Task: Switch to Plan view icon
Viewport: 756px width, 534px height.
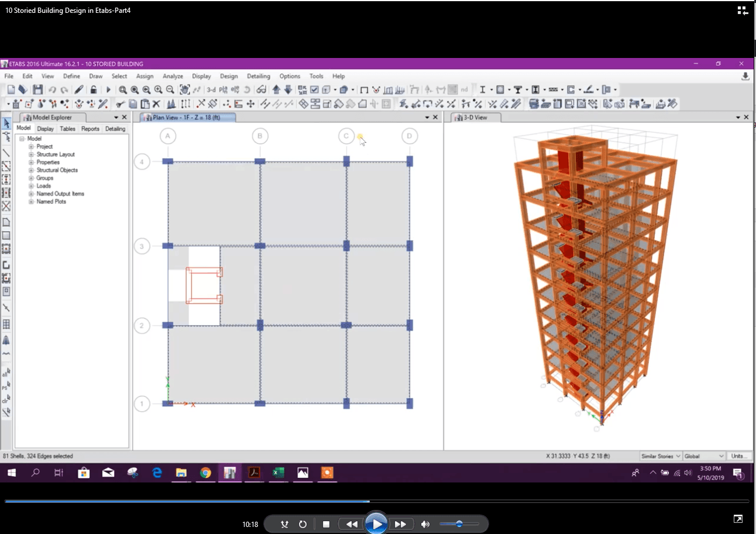Action: point(223,90)
